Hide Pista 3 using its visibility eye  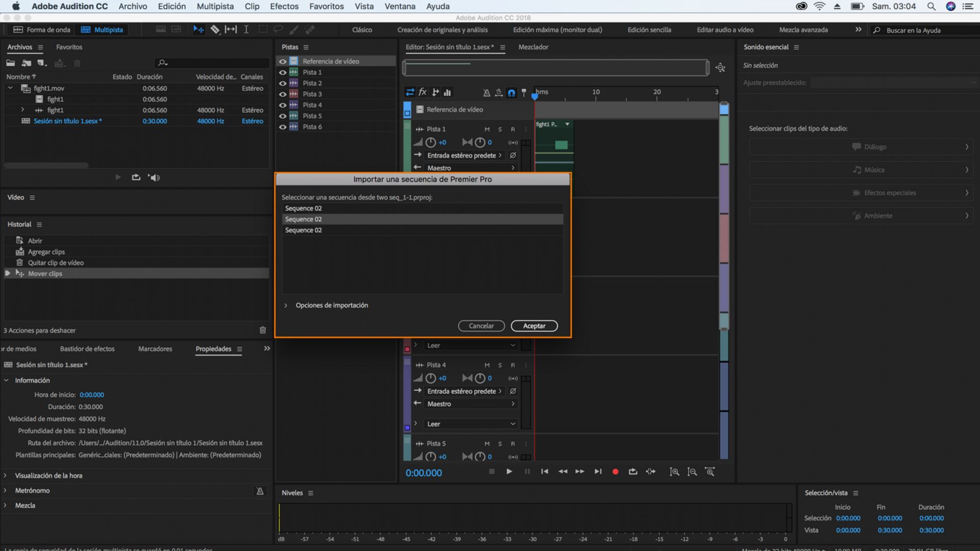tap(283, 94)
